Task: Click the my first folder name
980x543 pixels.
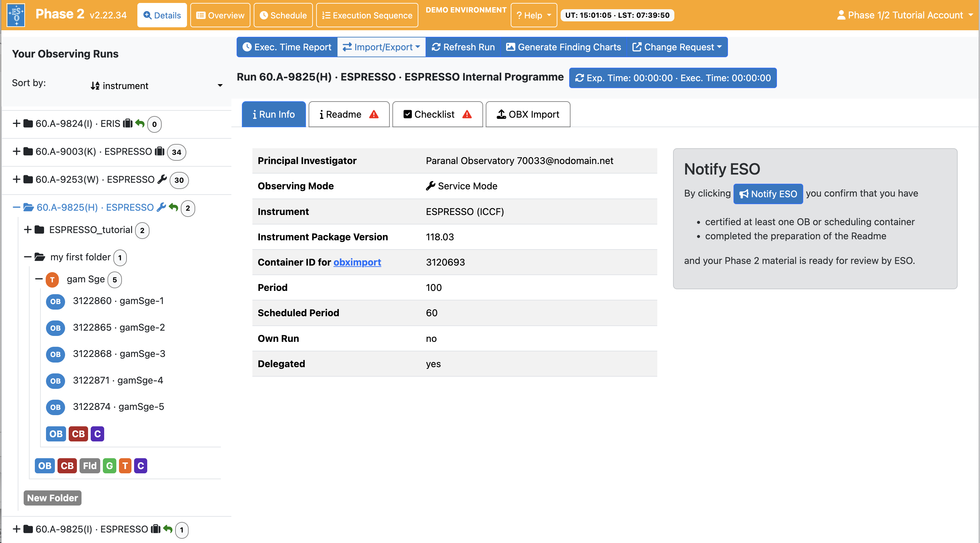Action: 80,257
